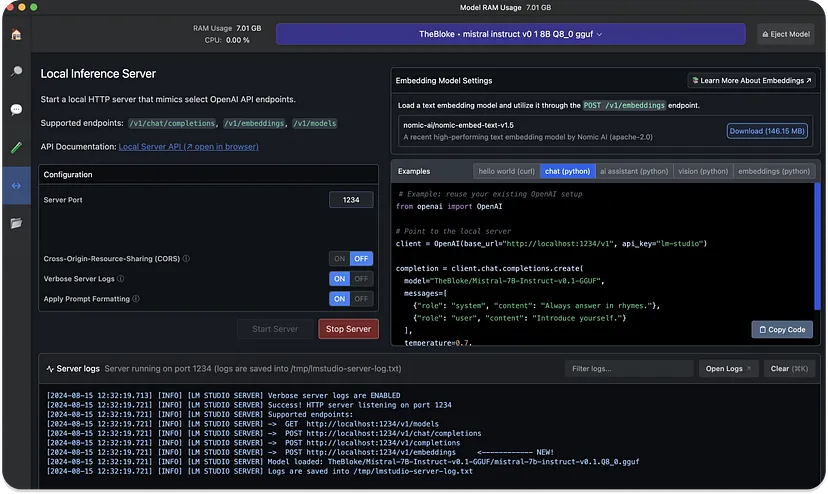Click the Local Inference Server heading
Screen dimensions: 828x494
(x=98, y=74)
